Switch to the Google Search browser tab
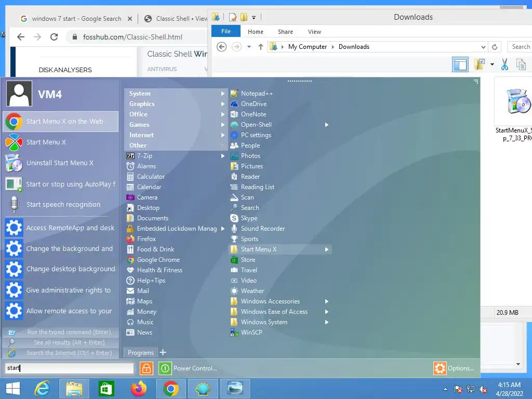 [x=76, y=19]
